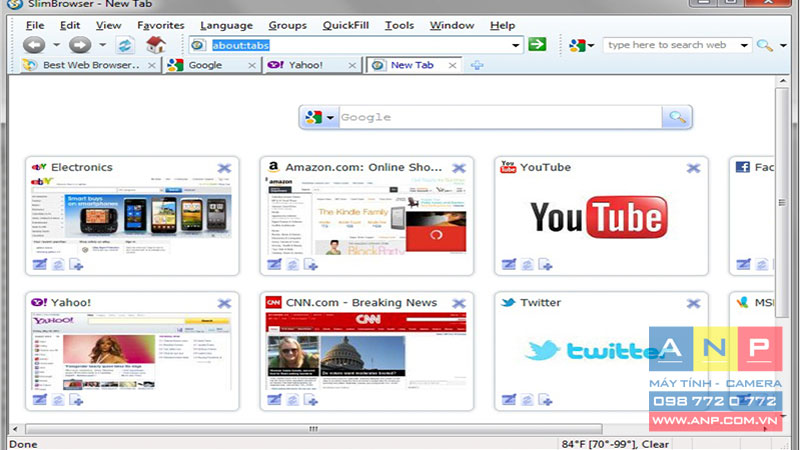Refresh the Yahoo! tile thumbnail
Viewport: 800px width, 450px height.
[58, 399]
